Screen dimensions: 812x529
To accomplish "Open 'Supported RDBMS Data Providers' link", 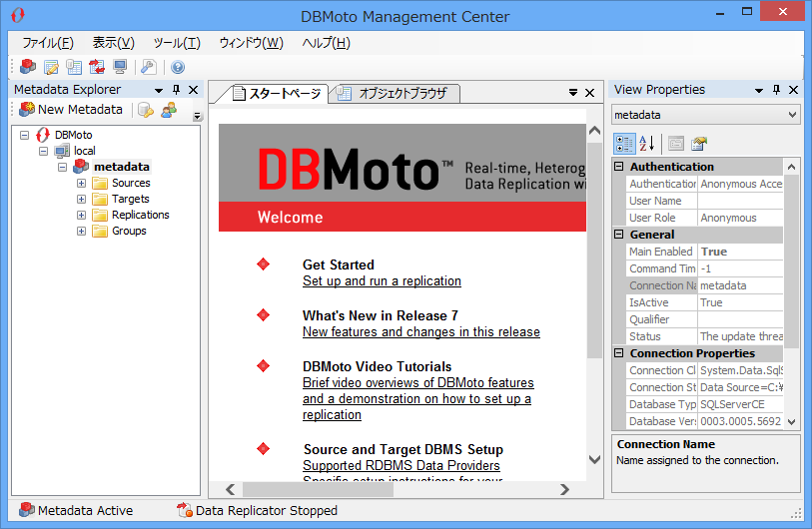I will click(402, 465).
